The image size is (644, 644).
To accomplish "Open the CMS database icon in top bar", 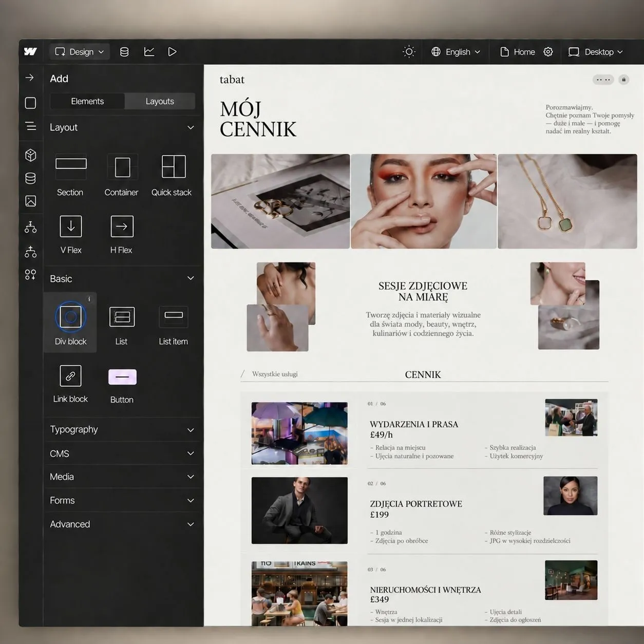I will coord(124,52).
